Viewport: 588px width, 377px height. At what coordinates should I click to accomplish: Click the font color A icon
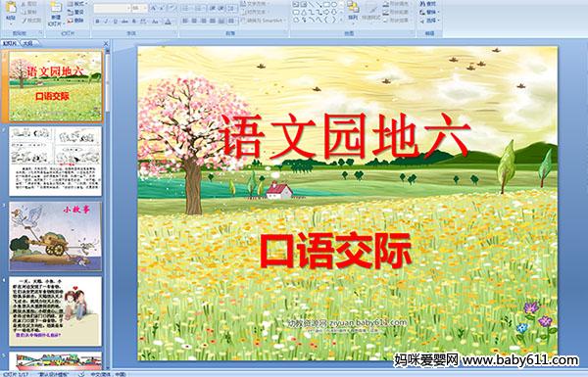click(168, 22)
